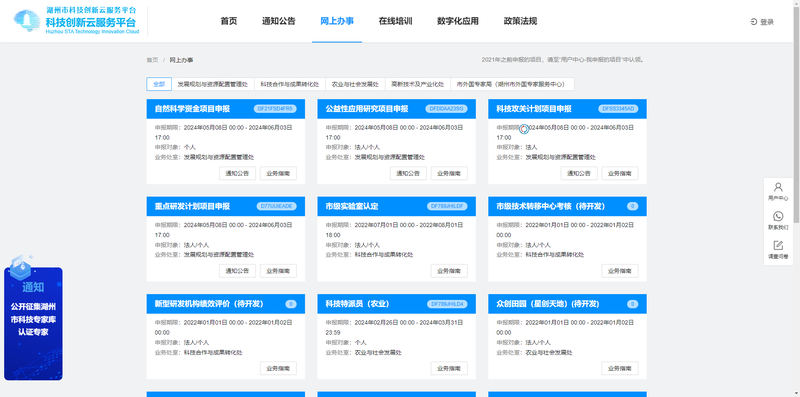The height and width of the screenshot is (397, 800).
Task: Click the DFDDAA23SG code badge
Action: click(446, 109)
